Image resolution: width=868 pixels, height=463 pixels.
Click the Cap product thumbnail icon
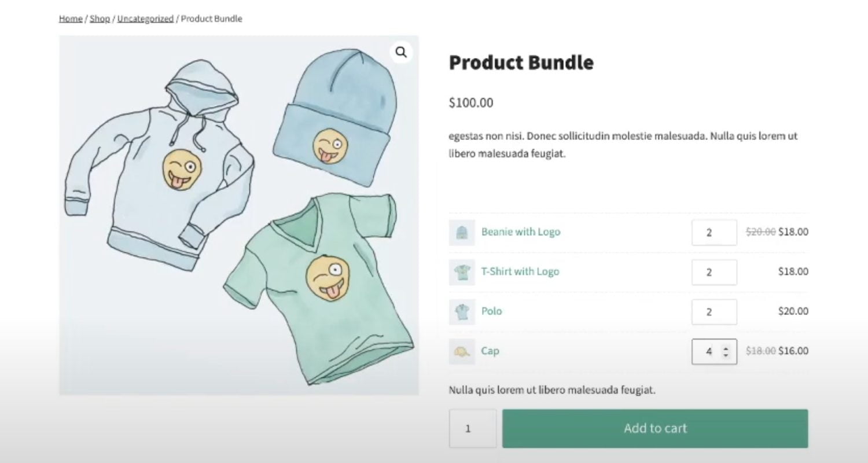point(462,351)
